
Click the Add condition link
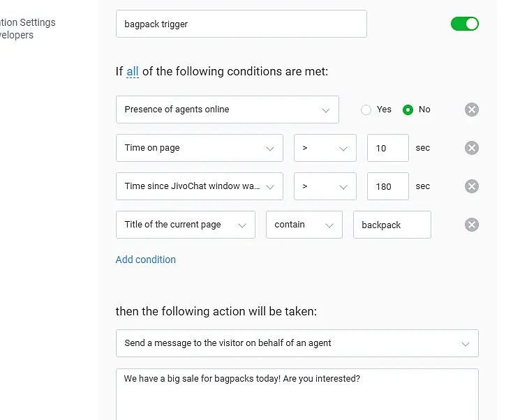(146, 260)
